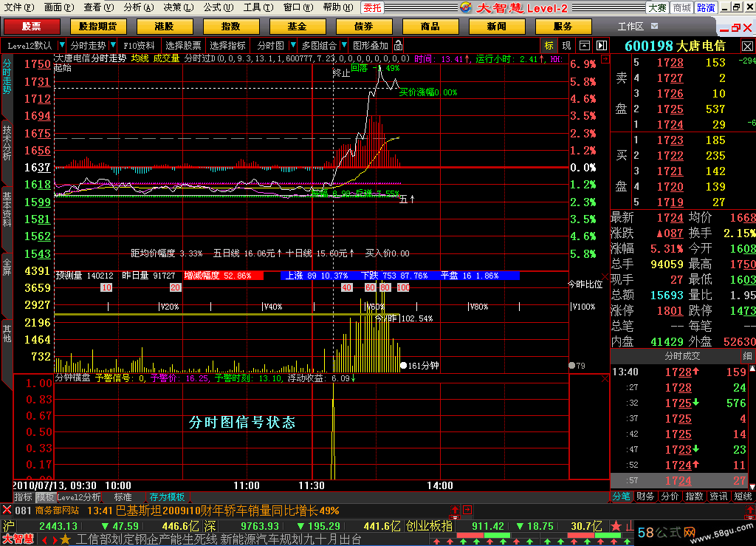Select the 债券 category button

click(364, 27)
